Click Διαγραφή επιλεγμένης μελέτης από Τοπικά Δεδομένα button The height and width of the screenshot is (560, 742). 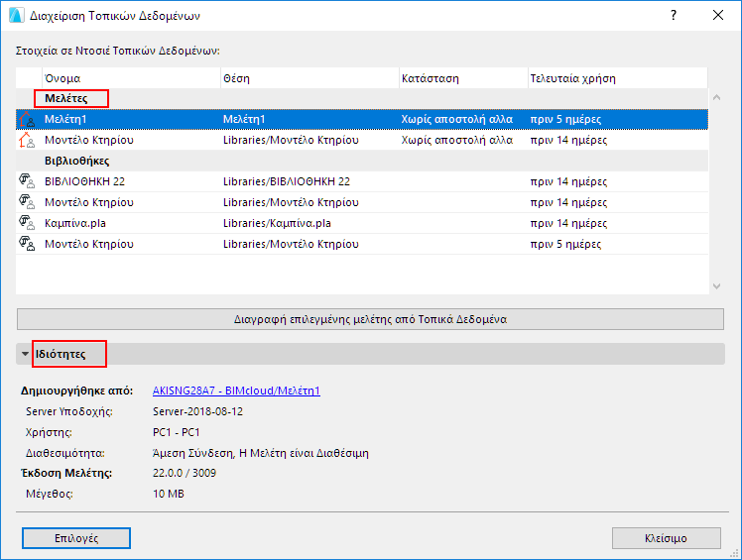point(370,319)
